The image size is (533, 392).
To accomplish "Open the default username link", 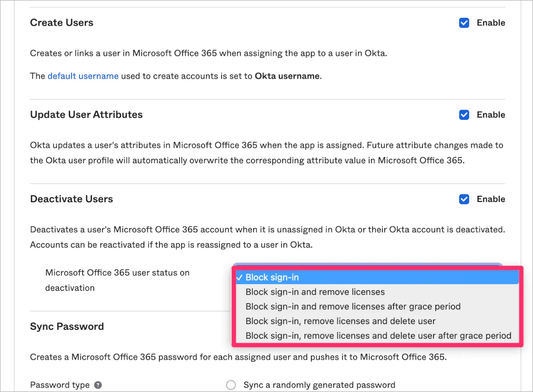I will click(x=83, y=76).
